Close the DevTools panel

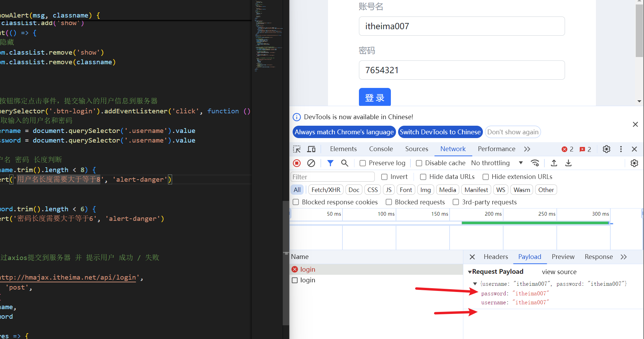634,149
